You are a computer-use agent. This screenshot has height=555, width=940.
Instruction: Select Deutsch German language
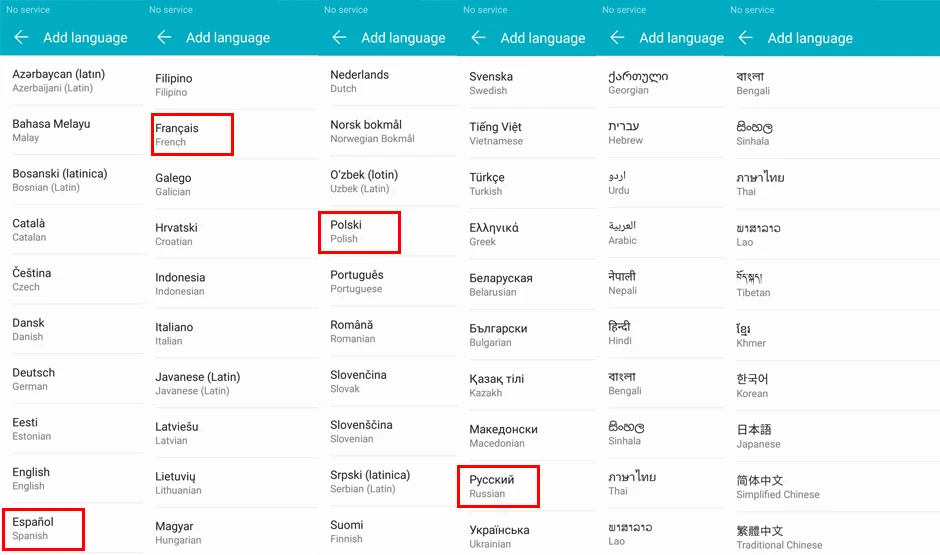71,379
